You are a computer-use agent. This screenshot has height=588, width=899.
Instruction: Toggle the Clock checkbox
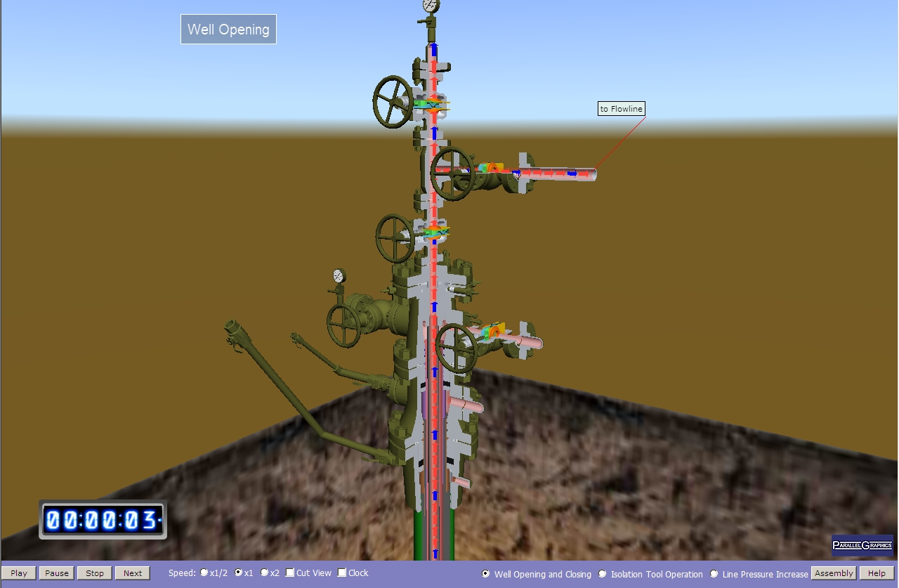(342, 573)
